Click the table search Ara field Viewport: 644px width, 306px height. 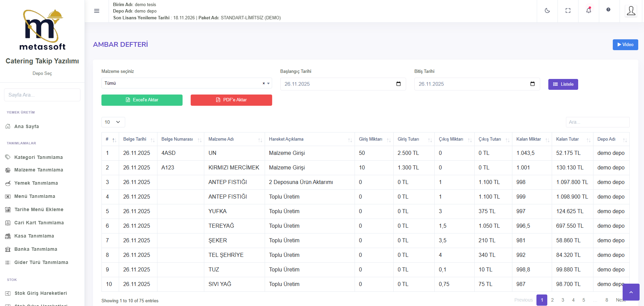tap(597, 122)
